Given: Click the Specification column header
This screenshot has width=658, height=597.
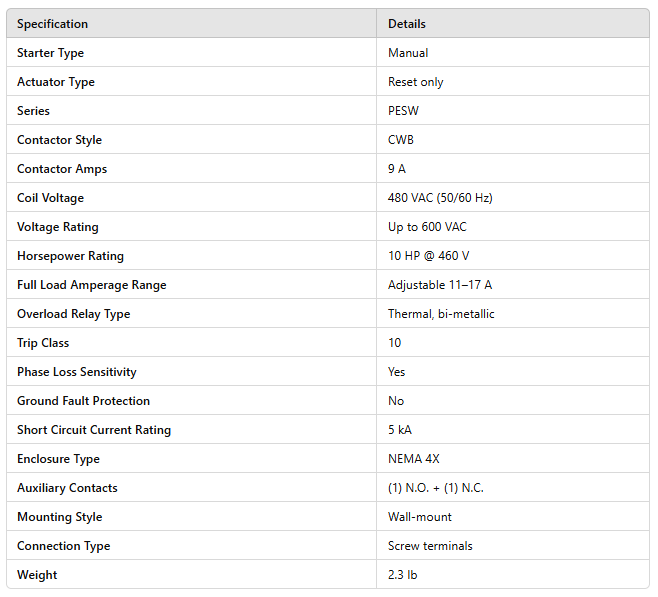Looking at the screenshot, I should click(53, 24).
